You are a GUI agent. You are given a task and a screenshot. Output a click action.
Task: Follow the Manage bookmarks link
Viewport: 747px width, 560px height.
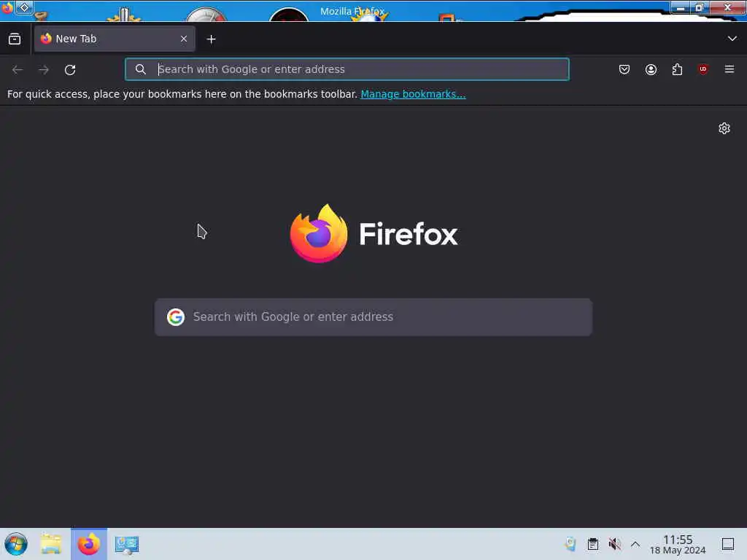(x=413, y=94)
